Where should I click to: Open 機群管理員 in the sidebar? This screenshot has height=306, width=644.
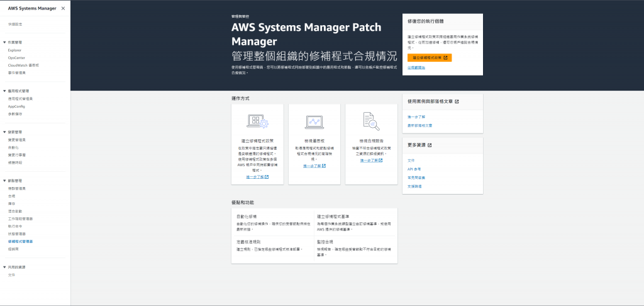pyautogui.click(x=17, y=188)
